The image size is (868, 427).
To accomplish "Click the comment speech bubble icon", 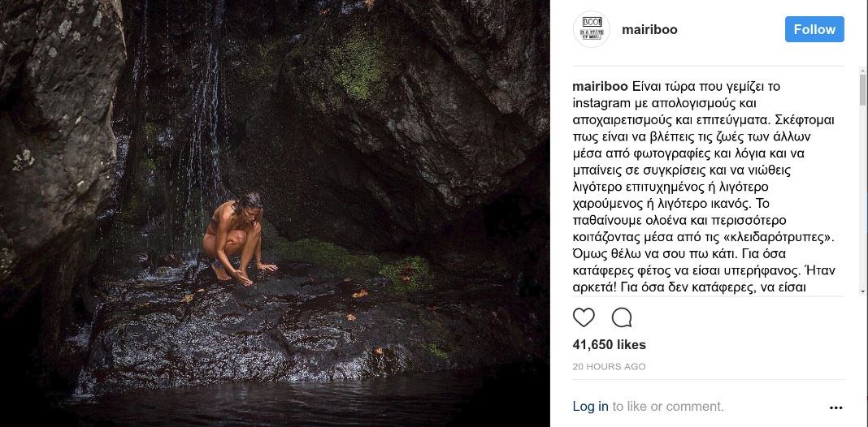I will [x=622, y=317].
